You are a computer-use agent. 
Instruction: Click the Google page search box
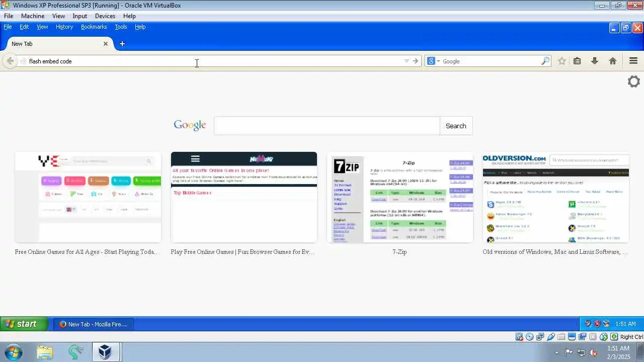pos(327,126)
